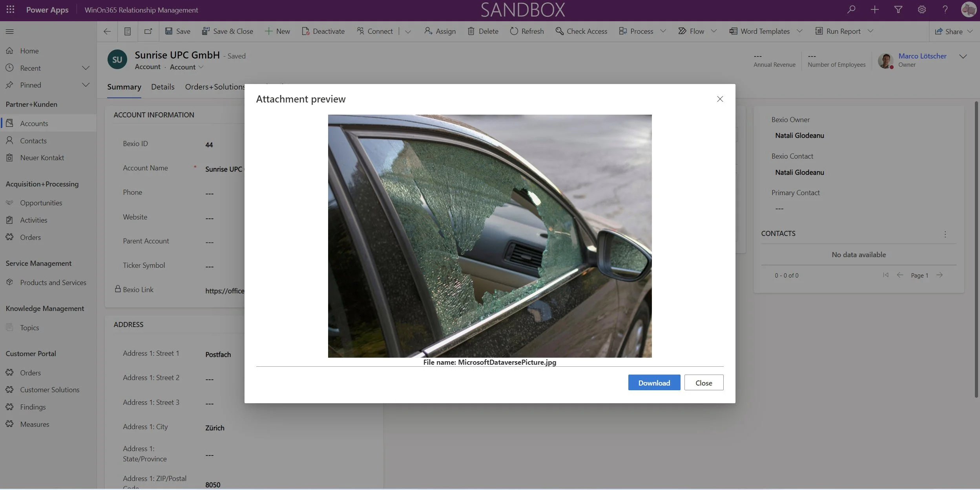The image size is (980, 490).
Task: Select Accounts in the left sidebar
Action: click(x=33, y=123)
